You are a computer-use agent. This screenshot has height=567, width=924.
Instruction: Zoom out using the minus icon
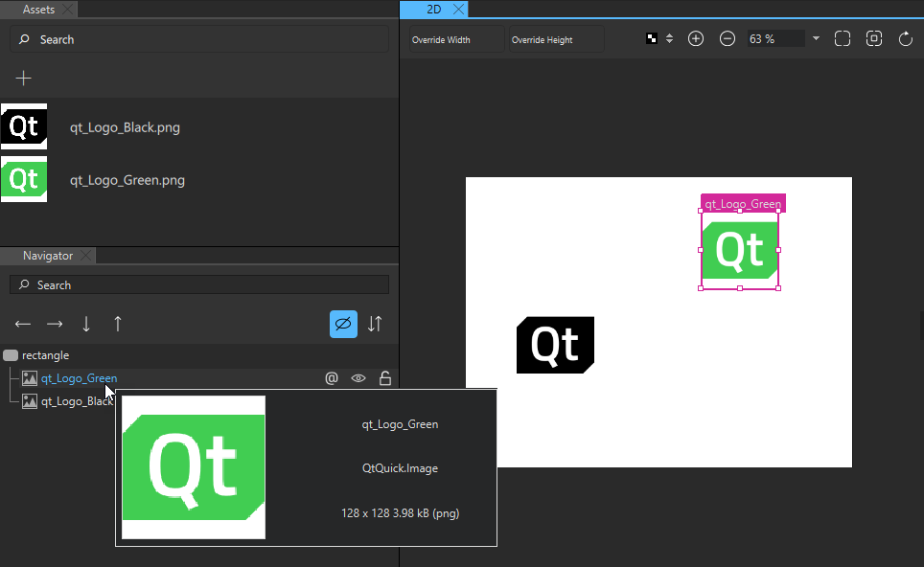[727, 38]
